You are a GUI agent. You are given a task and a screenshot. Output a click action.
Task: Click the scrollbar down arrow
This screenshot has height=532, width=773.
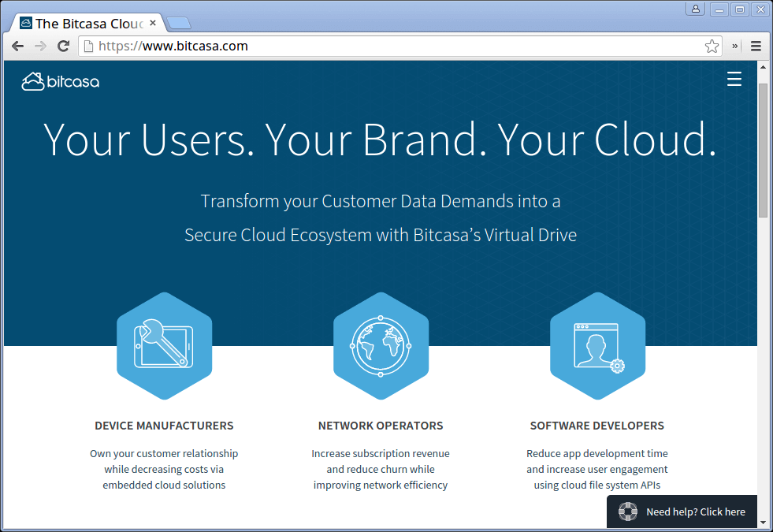tap(763, 522)
